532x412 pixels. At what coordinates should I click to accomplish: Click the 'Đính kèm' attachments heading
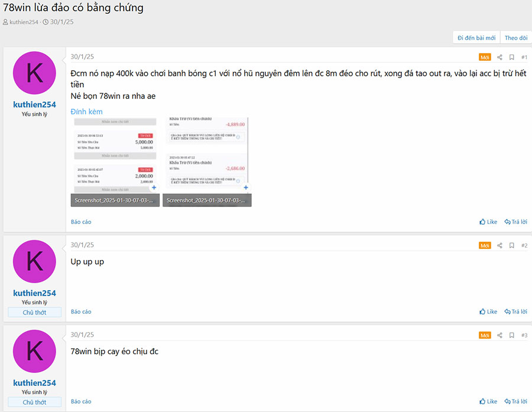click(x=86, y=112)
